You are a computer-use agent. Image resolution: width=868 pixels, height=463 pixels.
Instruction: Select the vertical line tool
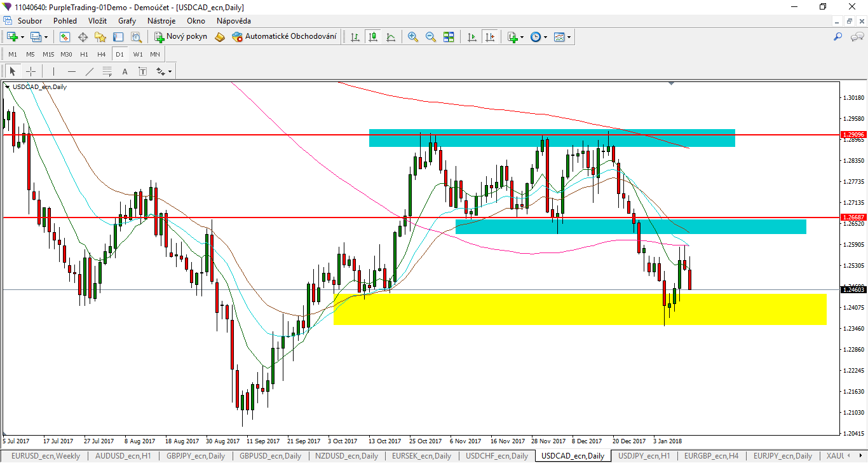coord(53,71)
